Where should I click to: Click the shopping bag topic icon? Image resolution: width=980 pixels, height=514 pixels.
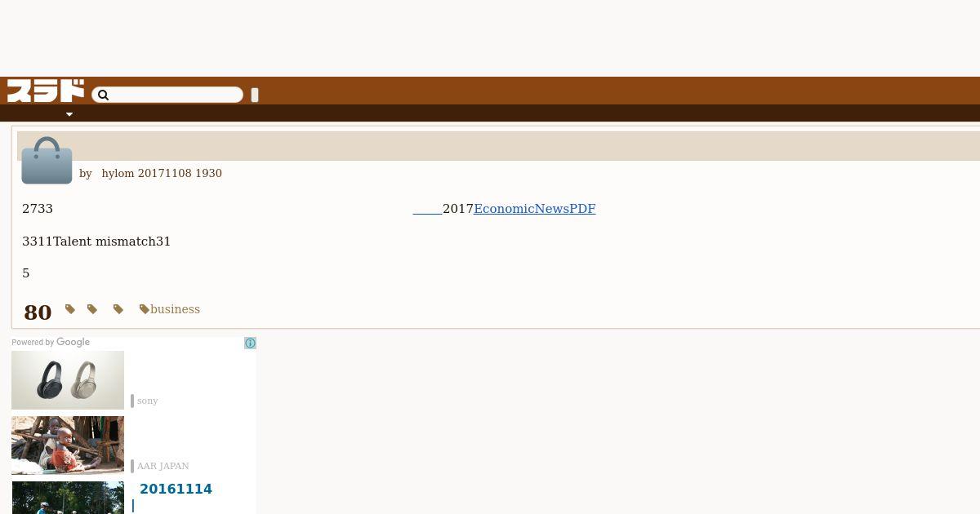[x=47, y=161]
